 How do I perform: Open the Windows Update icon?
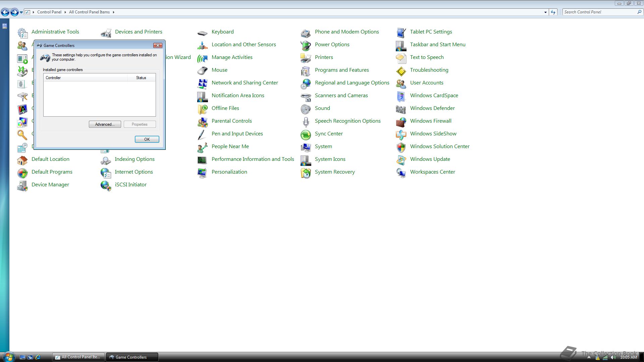coord(401,160)
